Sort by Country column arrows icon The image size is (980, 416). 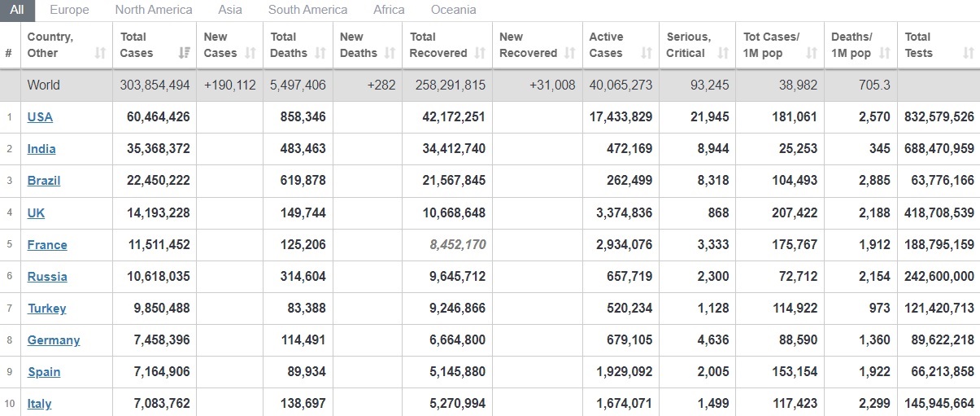[100, 53]
